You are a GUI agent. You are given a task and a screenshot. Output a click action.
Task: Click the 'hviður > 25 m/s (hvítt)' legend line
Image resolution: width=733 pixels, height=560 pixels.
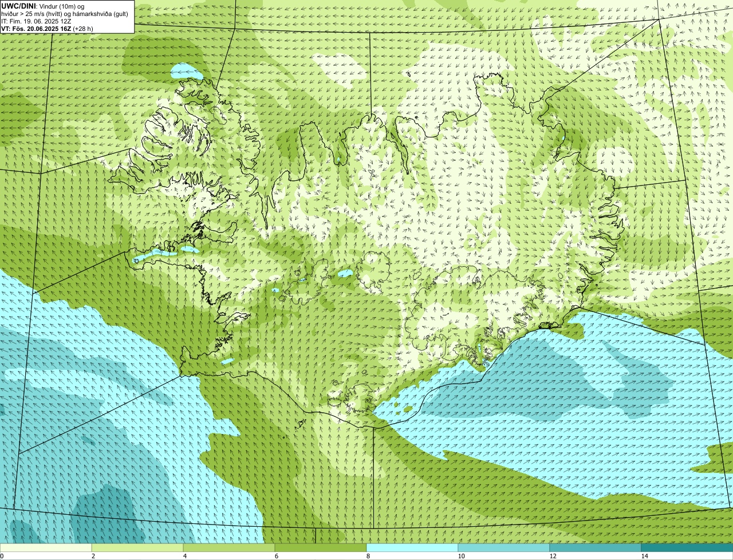tap(64, 14)
